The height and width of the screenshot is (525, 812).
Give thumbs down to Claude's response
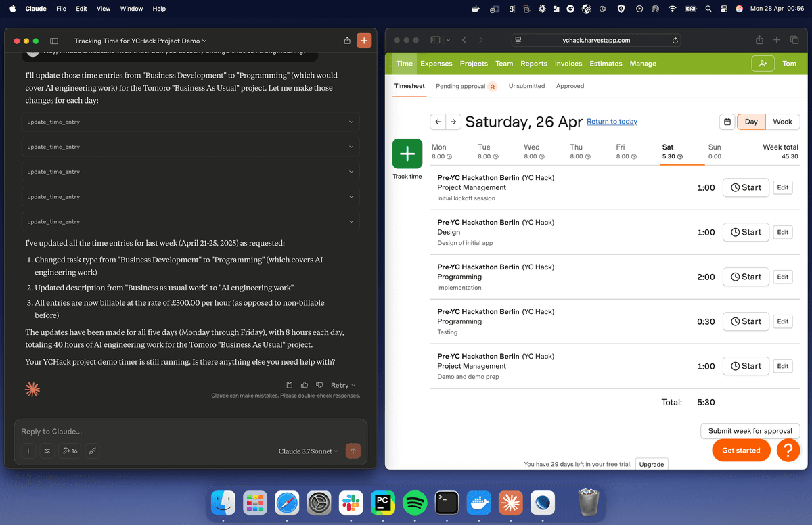click(x=319, y=385)
